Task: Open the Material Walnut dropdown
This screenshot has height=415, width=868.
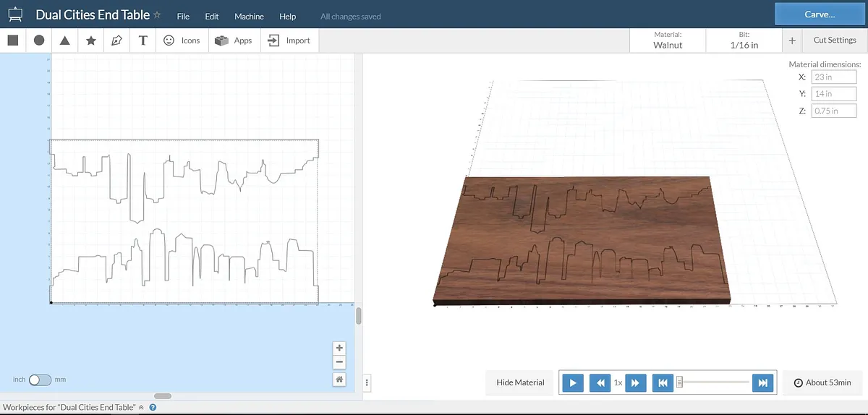Action: (x=668, y=40)
